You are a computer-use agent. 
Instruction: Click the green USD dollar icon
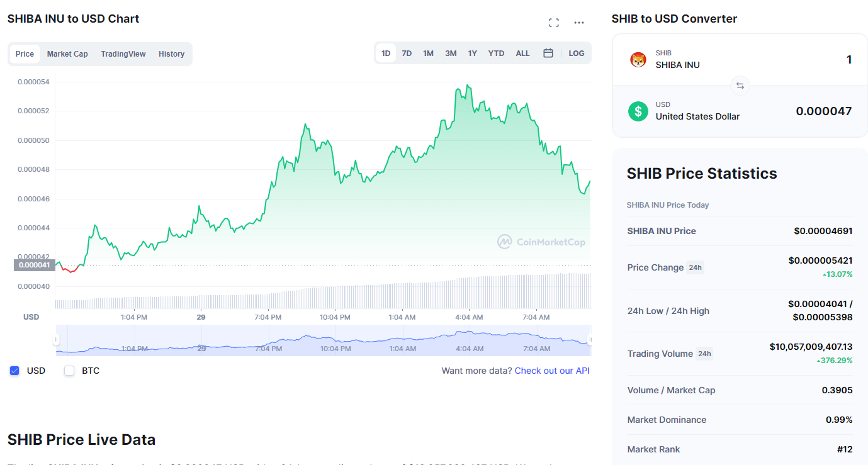638,111
